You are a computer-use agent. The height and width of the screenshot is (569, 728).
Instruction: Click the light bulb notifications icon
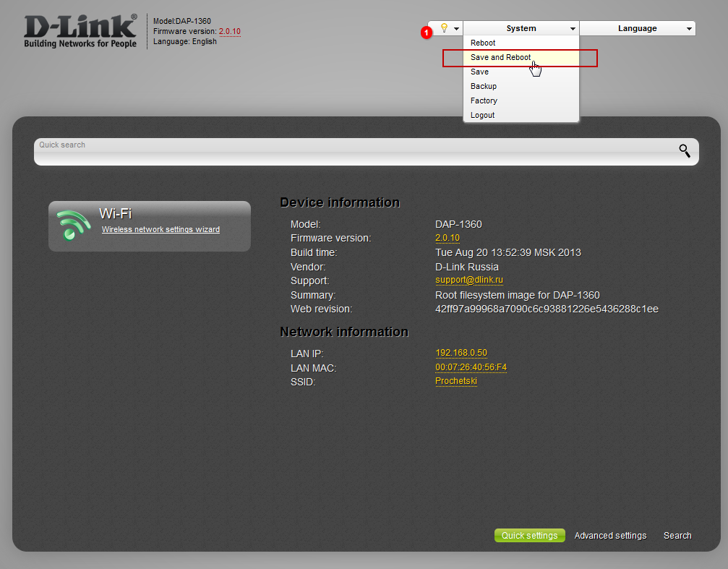444,28
